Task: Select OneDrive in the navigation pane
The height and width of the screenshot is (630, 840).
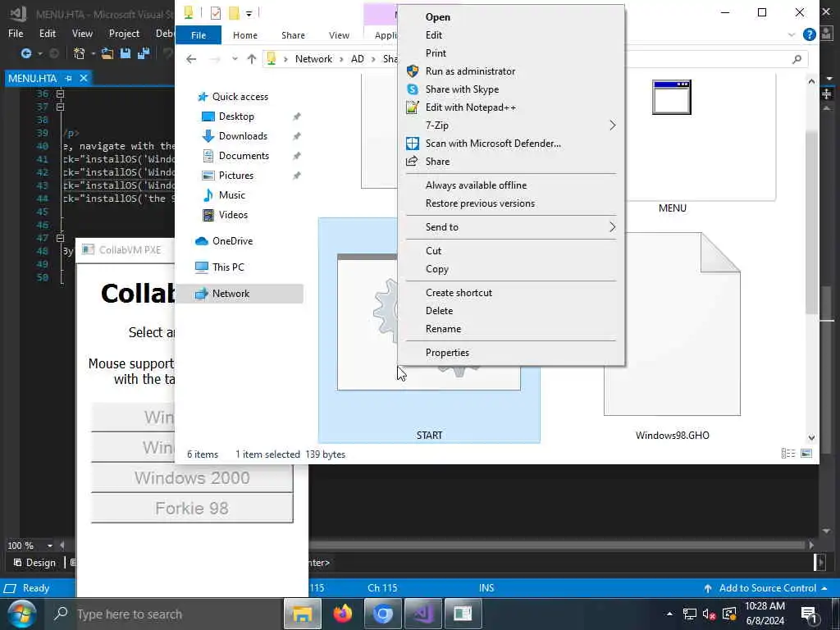Action: pos(232,241)
